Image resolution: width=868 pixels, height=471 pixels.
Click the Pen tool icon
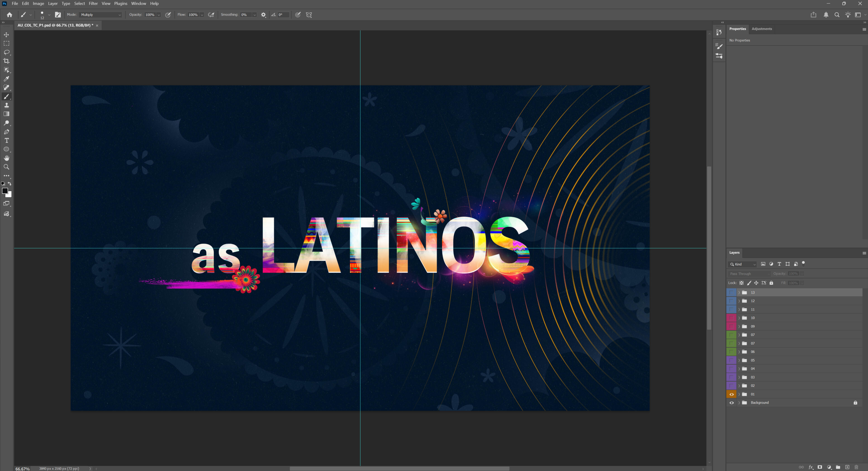(x=6, y=132)
